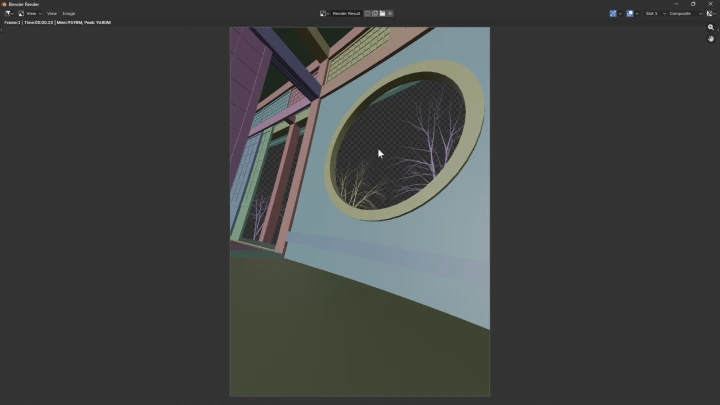The height and width of the screenshot is (405, 720).
Task: Open the View mode dropdown in header
Action: pyautogui.click(x=30, y=14)
